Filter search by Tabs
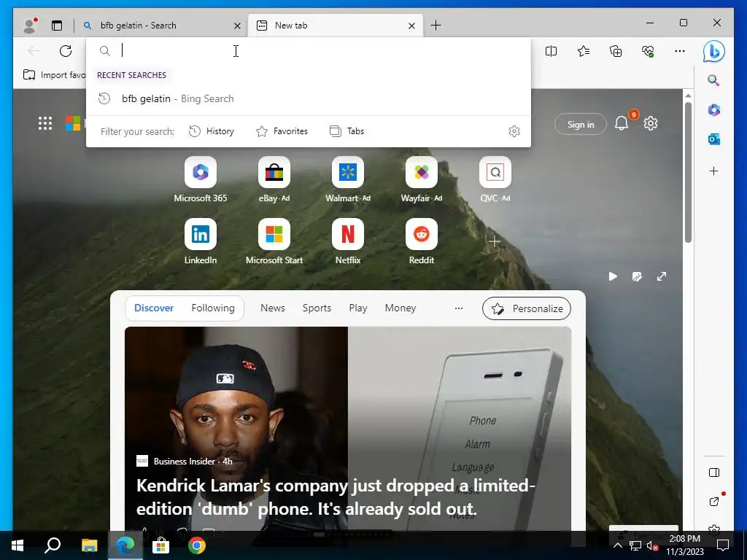This screenshot has width=747, height=560. pyautogui.click(x=347, y=131)
